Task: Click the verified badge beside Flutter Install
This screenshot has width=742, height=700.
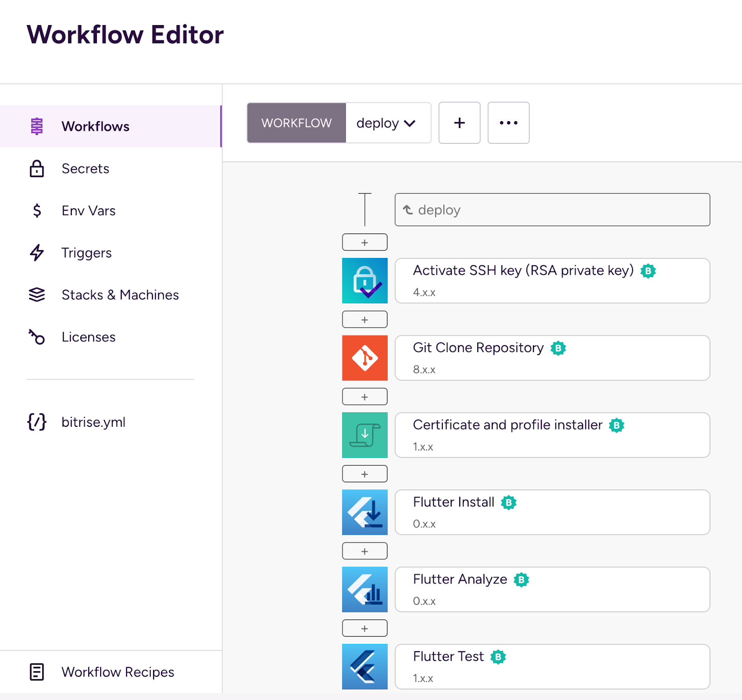Action: point(508,502)
